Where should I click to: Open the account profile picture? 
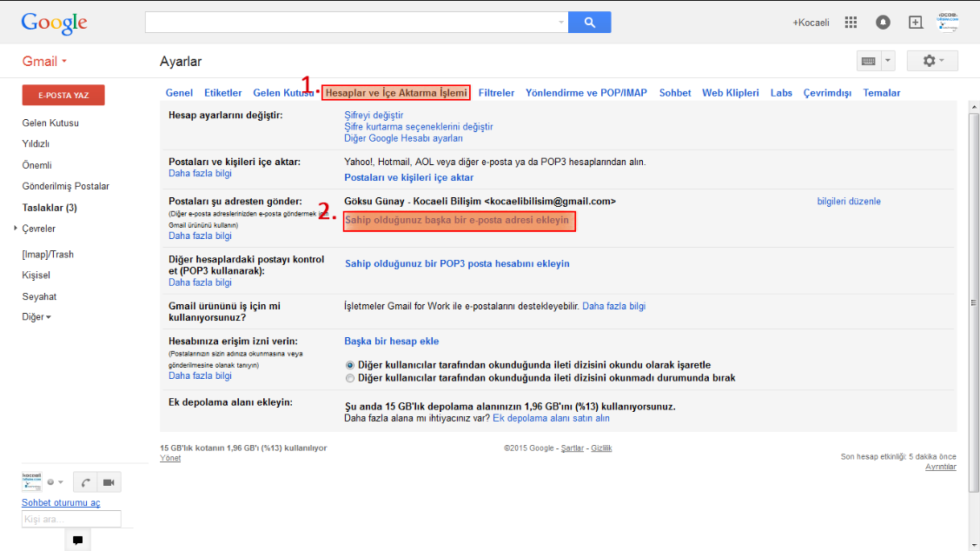pos(948,22)
